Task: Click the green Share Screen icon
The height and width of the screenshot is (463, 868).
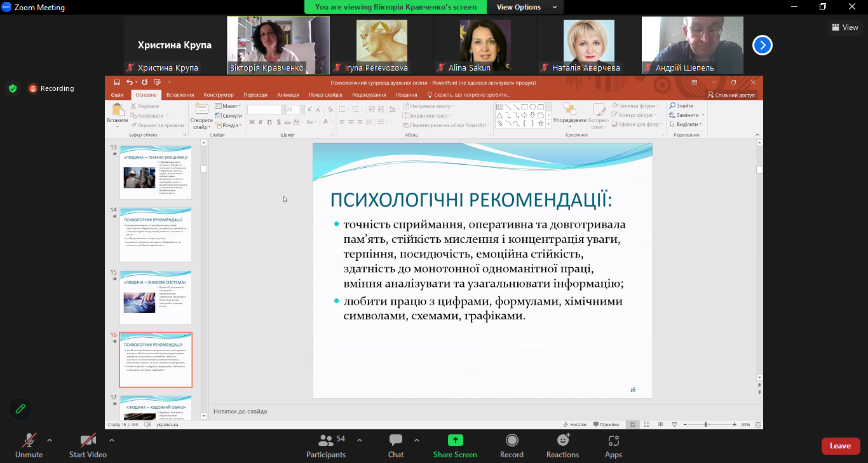Action: [455, 440]
